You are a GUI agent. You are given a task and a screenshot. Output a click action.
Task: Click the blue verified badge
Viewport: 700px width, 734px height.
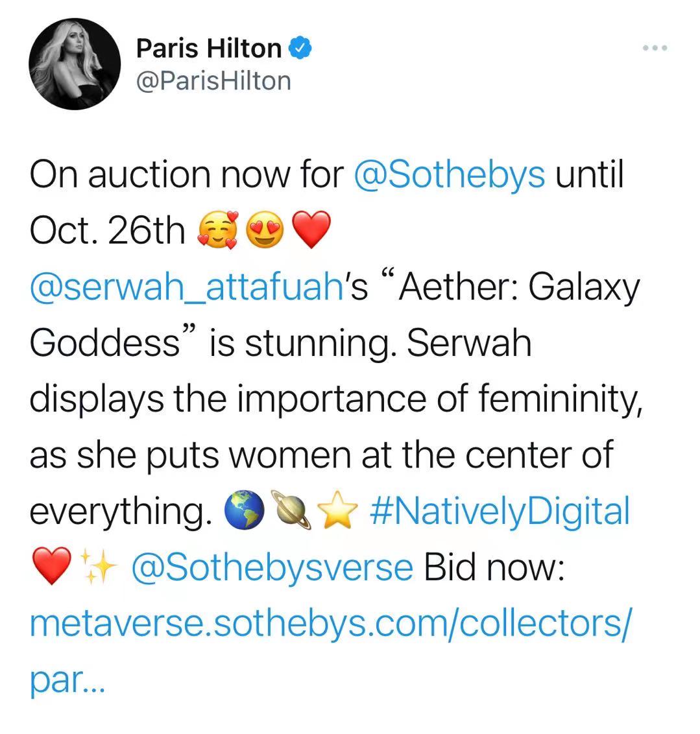click(299, 49)
